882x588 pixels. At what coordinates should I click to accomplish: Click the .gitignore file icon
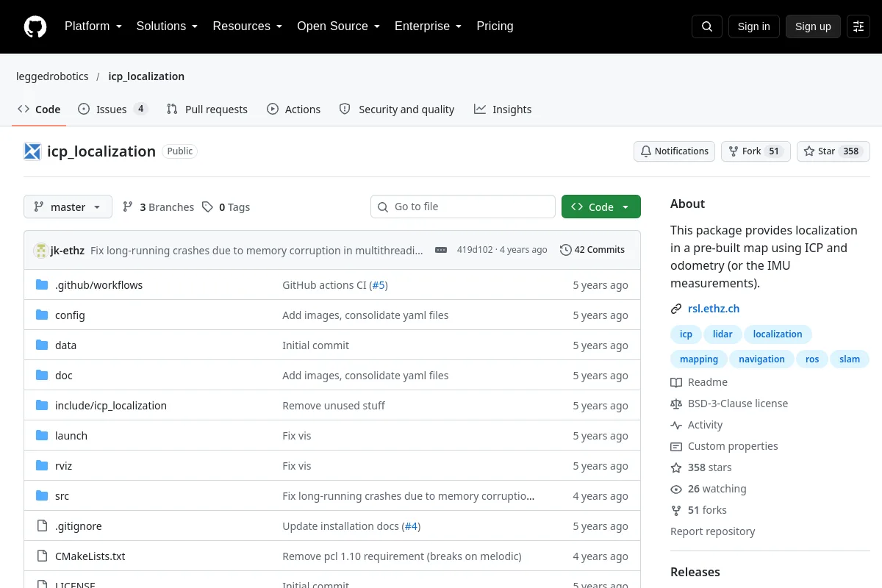tap(42, 526)
